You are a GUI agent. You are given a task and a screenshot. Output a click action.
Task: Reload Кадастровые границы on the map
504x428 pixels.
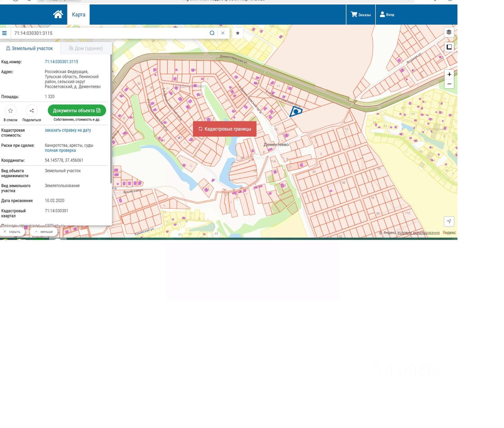[x=225, y=129]
